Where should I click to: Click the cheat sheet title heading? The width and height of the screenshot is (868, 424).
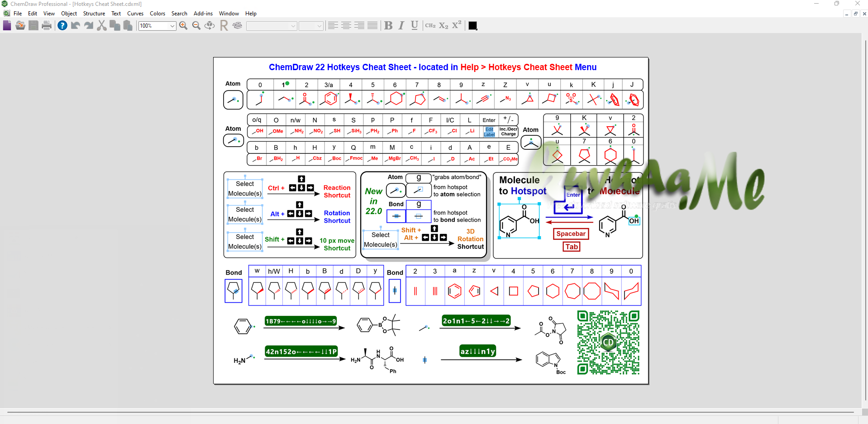pyautogui.click(x=433, y=67)
